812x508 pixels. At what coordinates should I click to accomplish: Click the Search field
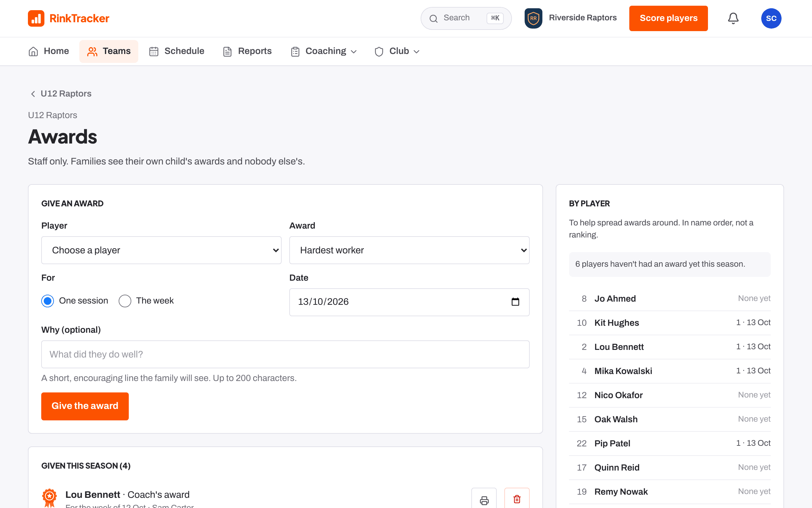466,18
